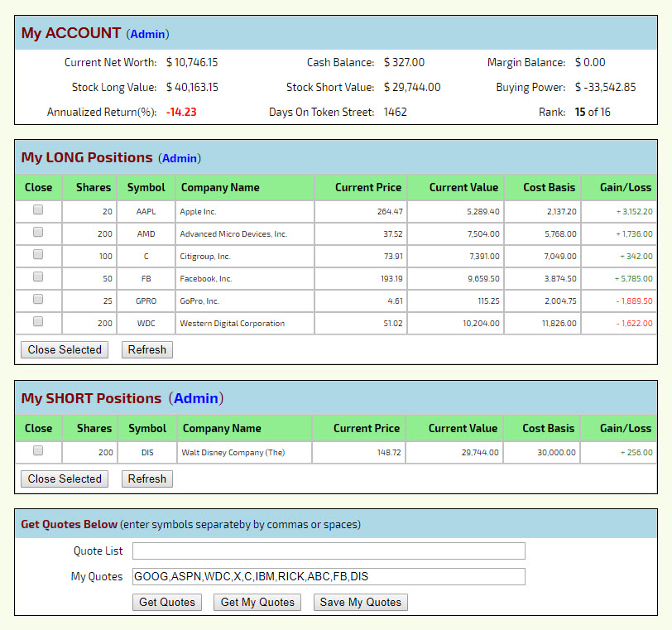Viewport: 672px width, 630px height.
Task: Mark the Facebook position checkbox
Action: (38, 277)
